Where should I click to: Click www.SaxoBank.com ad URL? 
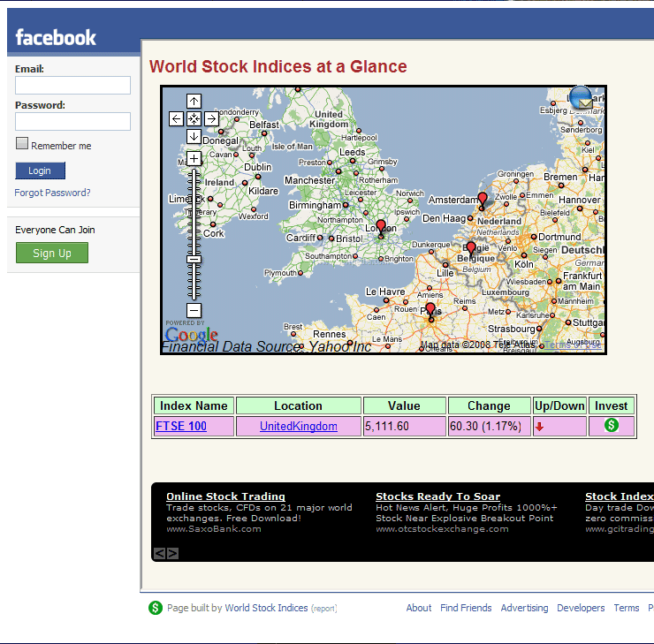click(214, 529)
